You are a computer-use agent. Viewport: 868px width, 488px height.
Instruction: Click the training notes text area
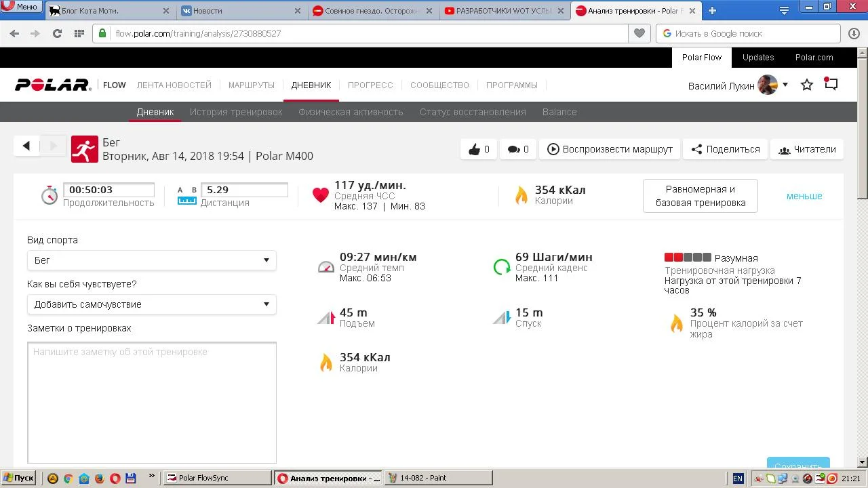(151, 403)
